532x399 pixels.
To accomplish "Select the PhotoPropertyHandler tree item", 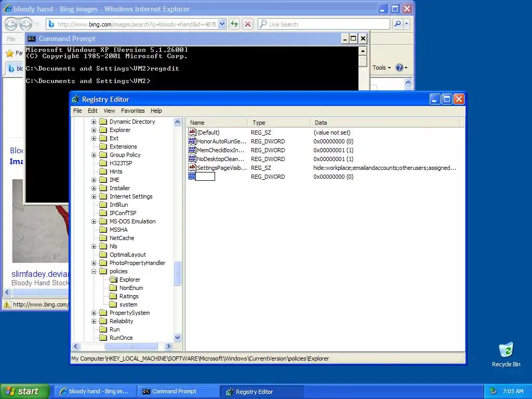I will pos(137,263).
